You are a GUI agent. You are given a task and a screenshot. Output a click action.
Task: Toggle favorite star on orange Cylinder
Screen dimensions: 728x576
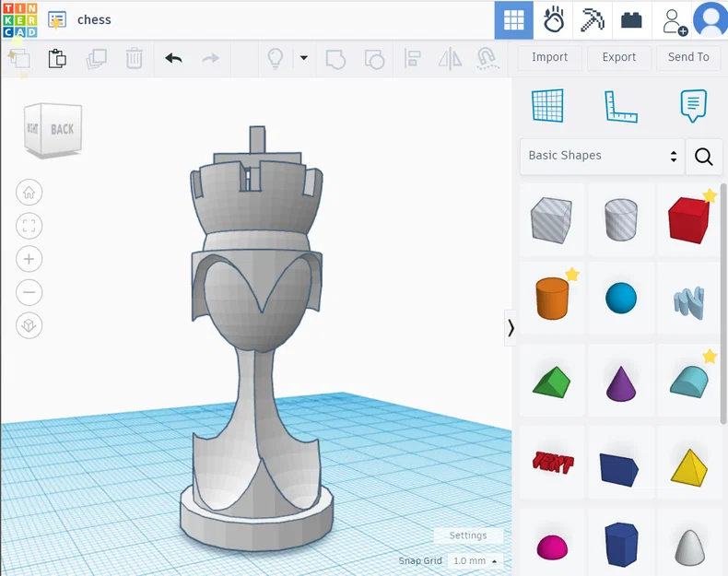click(572, 275)
